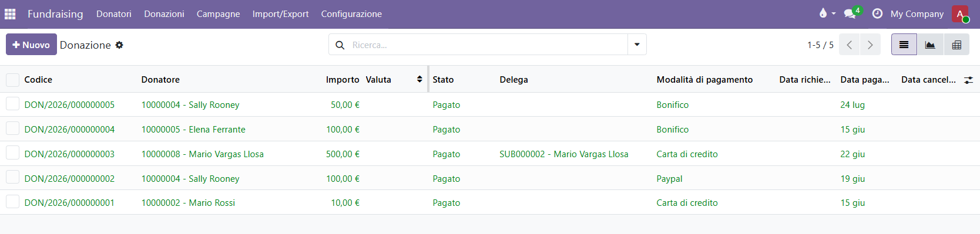Go to next page of records
The height and width of the screenshot is (234, 980).
pos(870,45)
